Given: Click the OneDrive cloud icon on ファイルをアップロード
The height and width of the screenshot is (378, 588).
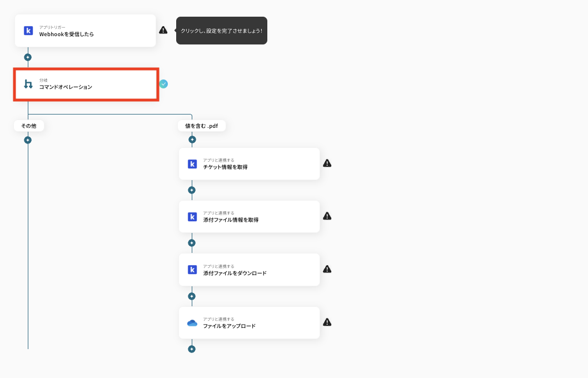Looking at the screenshot, I should 192,323.
